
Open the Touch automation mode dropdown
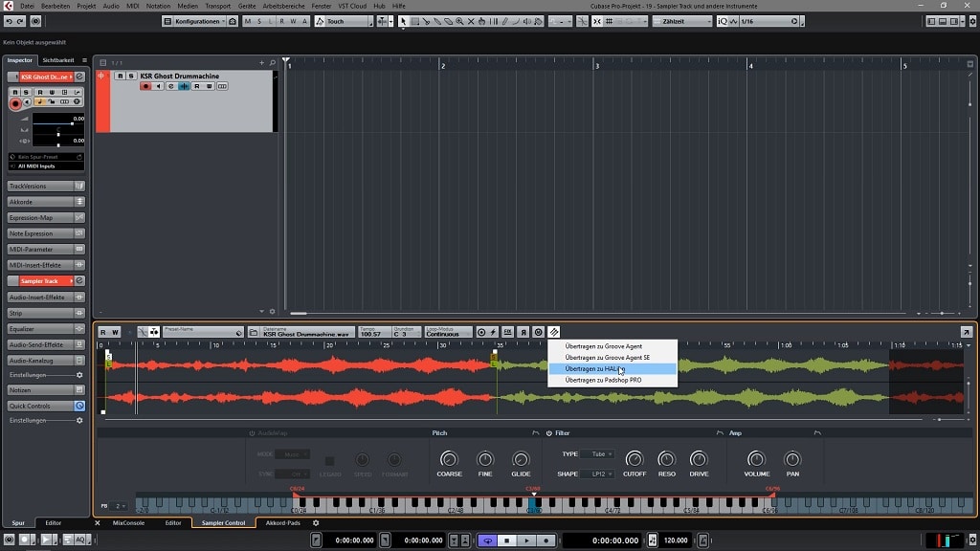pyautogui.click(x=344, y=21)
